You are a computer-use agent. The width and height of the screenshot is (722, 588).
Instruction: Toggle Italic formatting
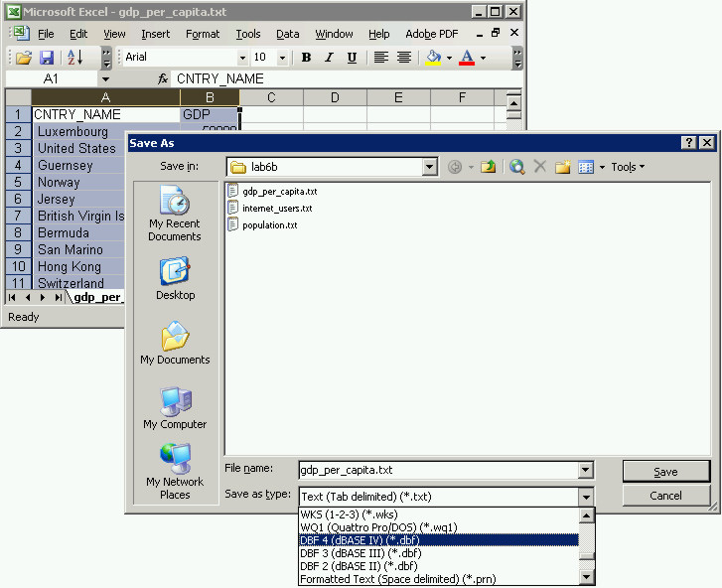pos(329,58)
